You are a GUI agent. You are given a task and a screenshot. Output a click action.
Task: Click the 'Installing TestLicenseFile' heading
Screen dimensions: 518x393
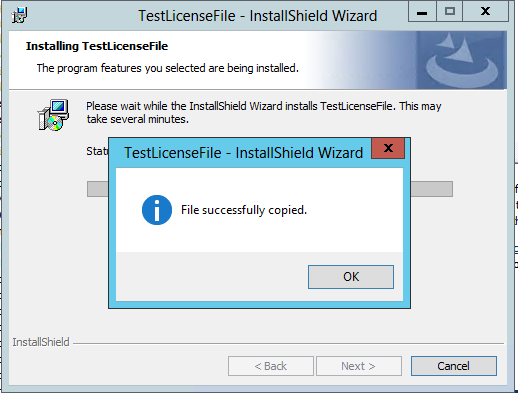click(x=97, y=46)
